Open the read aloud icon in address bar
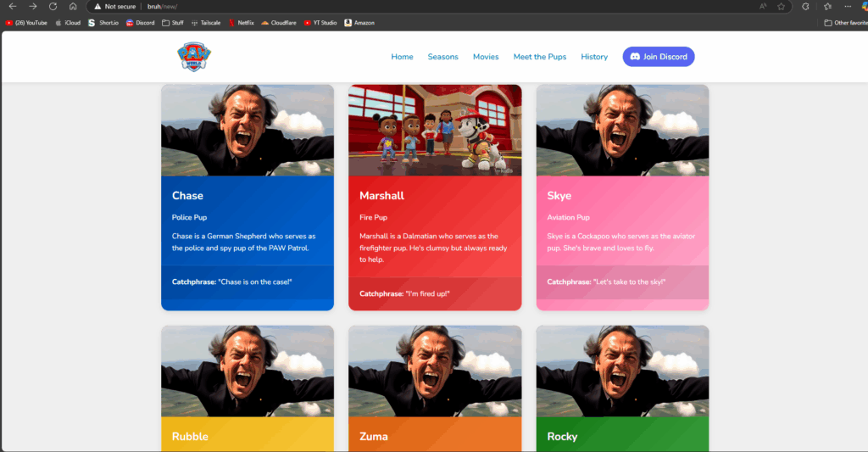 (763, 6)
